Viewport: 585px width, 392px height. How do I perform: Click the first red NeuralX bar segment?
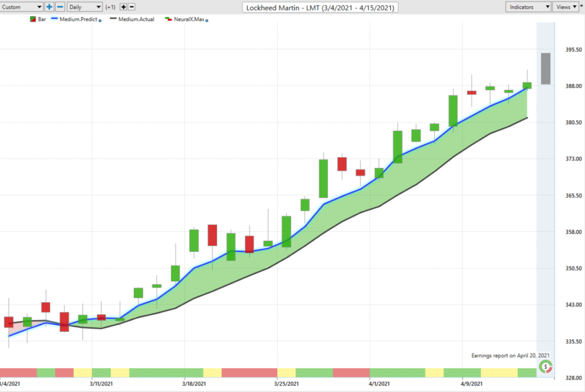click(x=18, y=373)
